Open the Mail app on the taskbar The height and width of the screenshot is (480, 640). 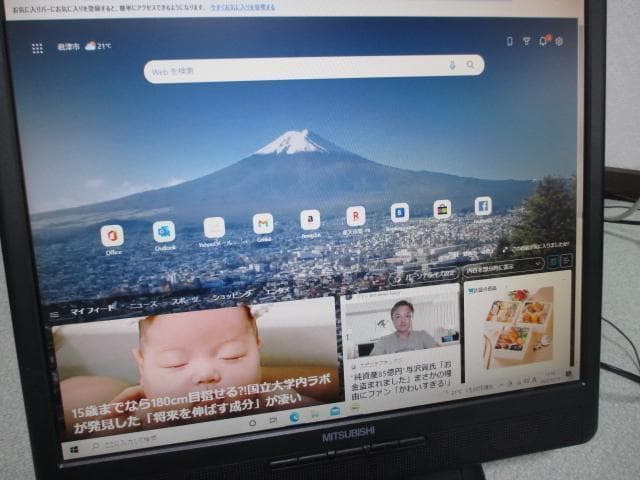[335, 412]
